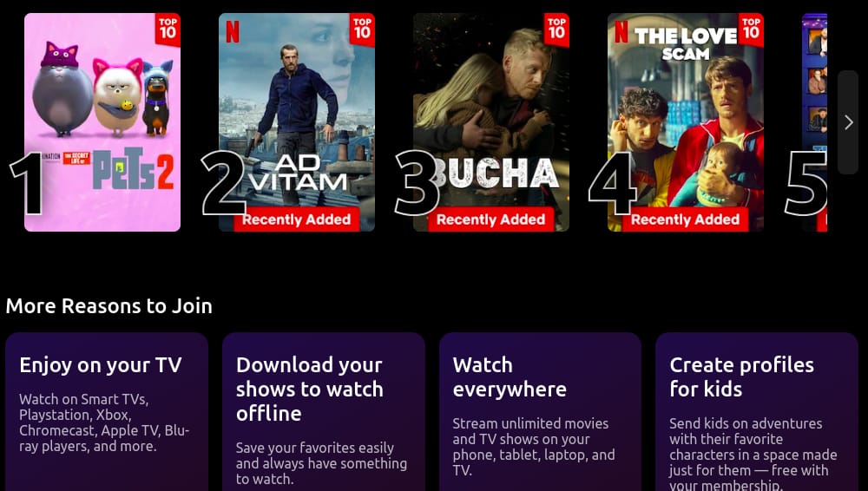
Task: Click the Top 10 badge on Pets 2
Action: coord(168,29)
